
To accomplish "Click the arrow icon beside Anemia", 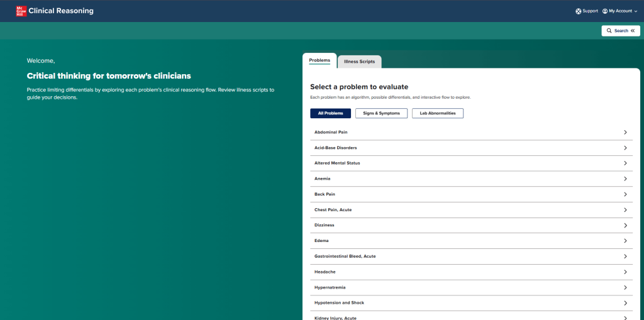I will (625, 179).
